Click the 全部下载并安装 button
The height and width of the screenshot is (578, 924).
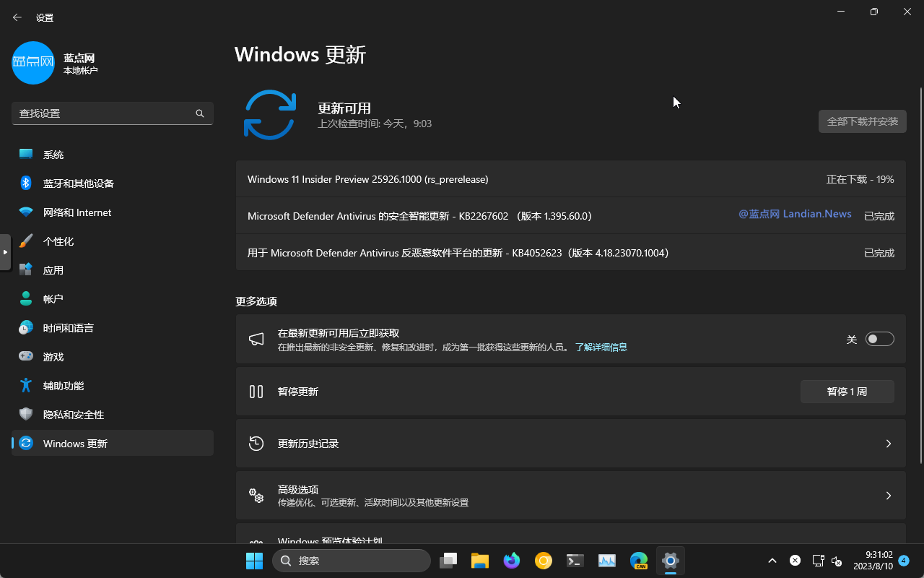863,121
